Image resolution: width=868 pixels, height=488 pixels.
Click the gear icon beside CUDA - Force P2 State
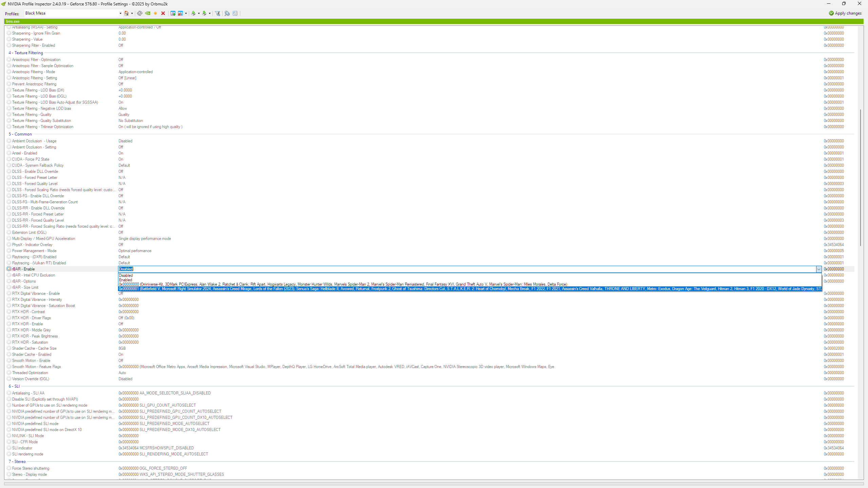pyautogui.click(x=9, y=159)
